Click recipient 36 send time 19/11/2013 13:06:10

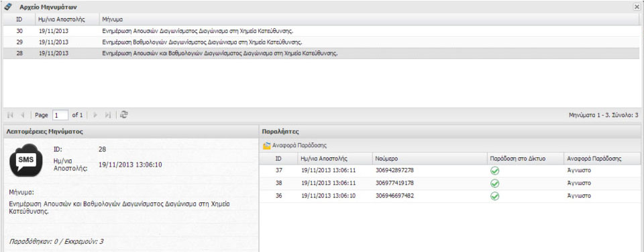[x=328, y=196]
